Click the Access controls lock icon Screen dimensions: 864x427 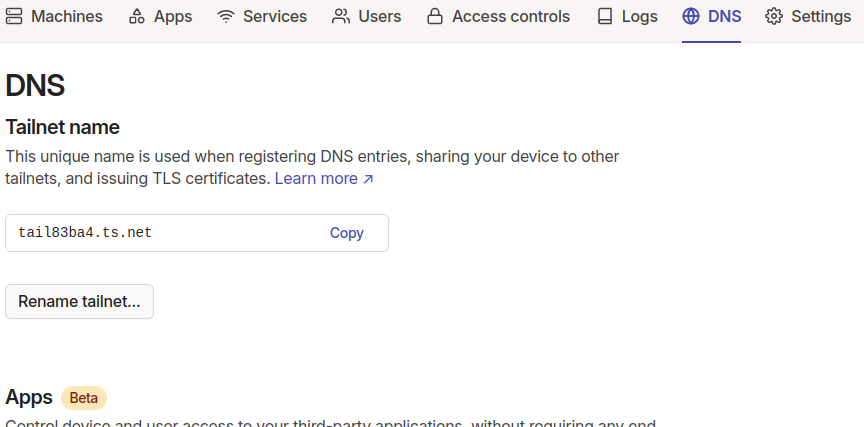pos(435,17)
